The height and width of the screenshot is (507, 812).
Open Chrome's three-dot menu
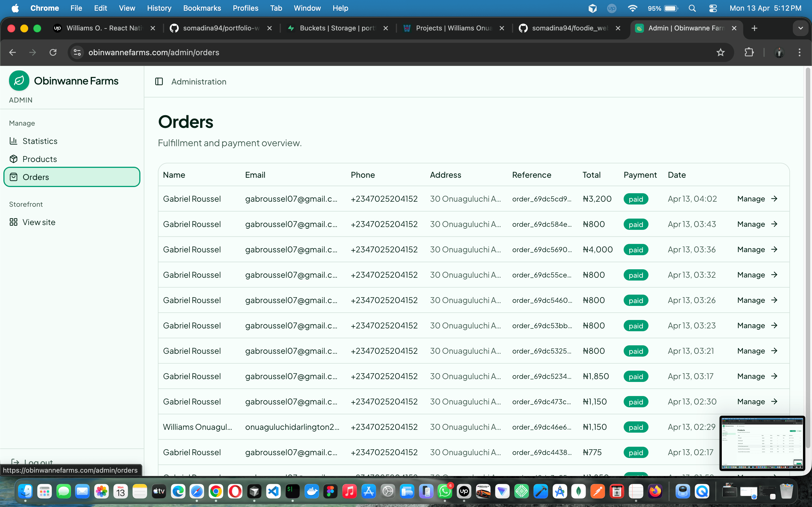pyautogui.click(x=800, y=52)
